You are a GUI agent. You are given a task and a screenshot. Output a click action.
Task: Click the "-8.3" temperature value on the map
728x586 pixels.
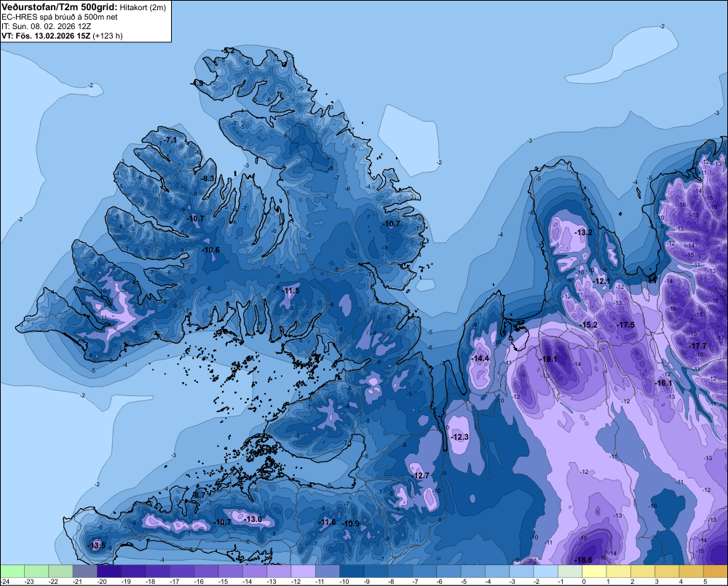[207, 178]
